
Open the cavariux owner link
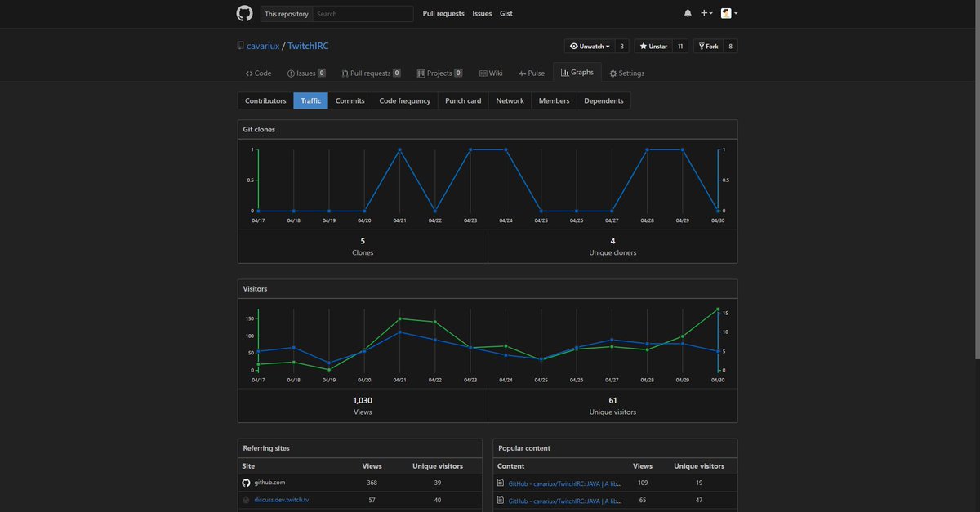[263, 47]
